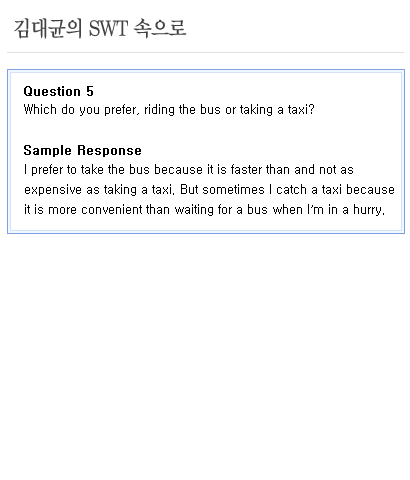Image resolution: width=410 pixels, height=480 pixels.
Task: Click the digit '5' in the question heading
Action: click(90, 91)
